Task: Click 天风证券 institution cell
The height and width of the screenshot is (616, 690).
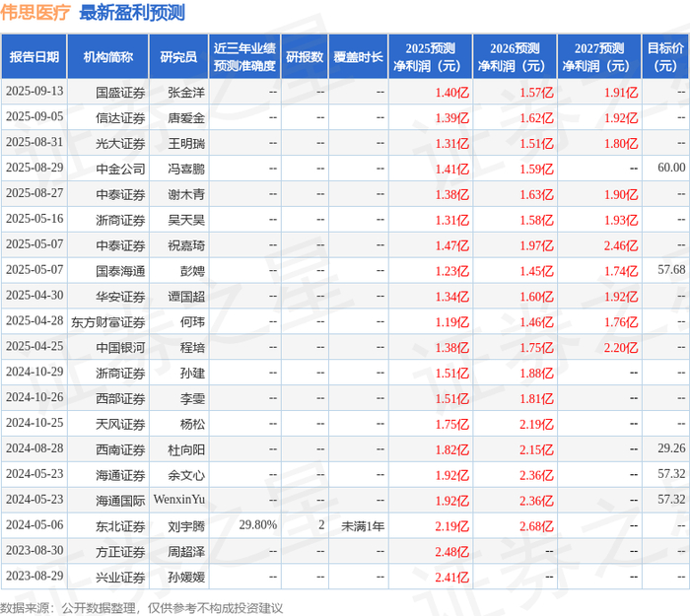Action: 120,424
